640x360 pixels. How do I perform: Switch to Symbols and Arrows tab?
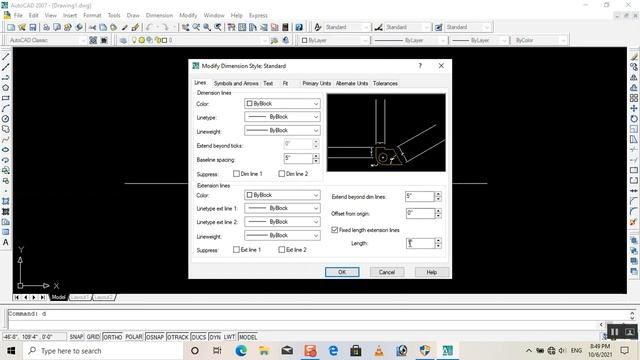coord(236,83)
